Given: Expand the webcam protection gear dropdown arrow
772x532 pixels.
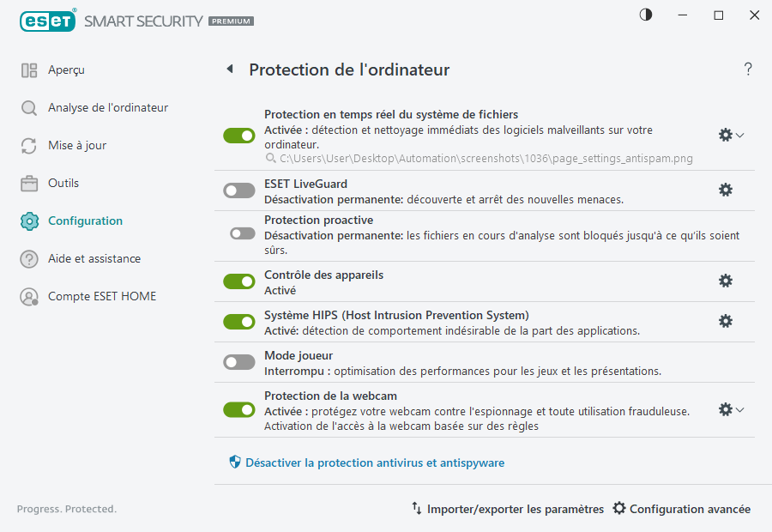Looking at the screenshot, I should [x=739, y=409].
